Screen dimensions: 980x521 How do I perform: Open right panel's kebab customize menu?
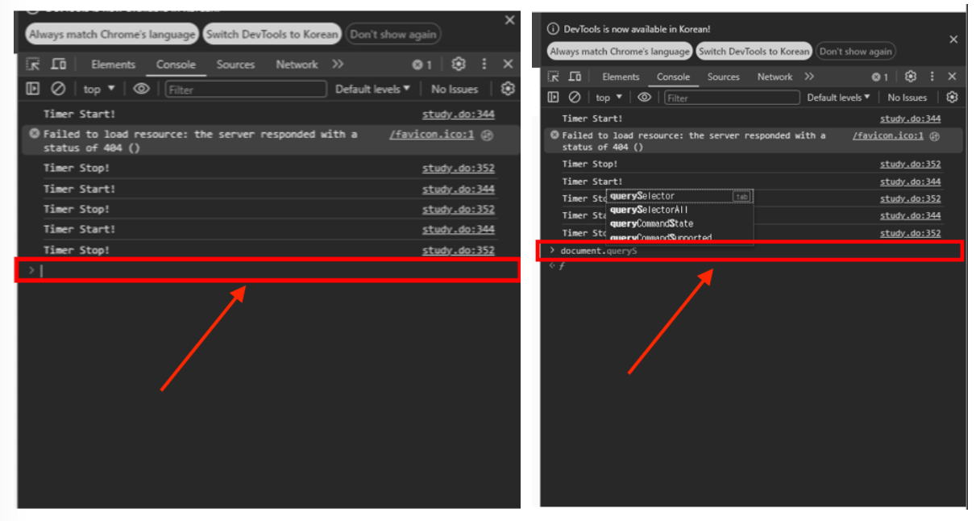coord(932,77)
